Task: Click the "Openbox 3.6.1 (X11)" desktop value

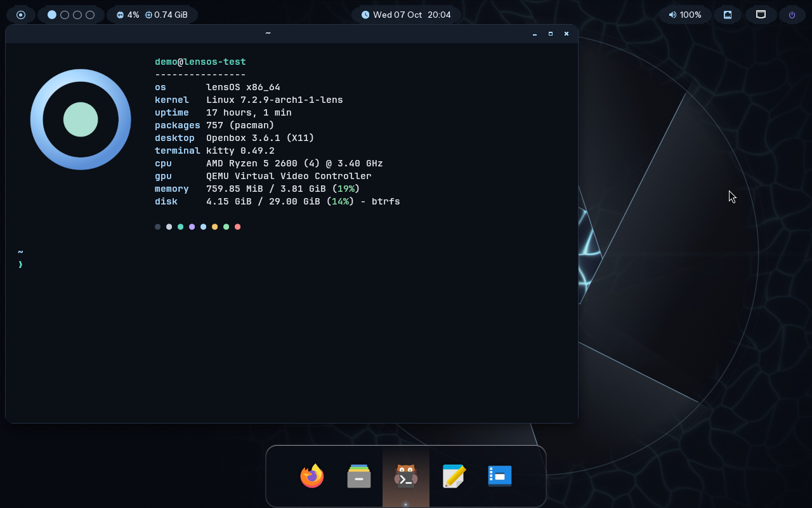Action: [260, 138]
